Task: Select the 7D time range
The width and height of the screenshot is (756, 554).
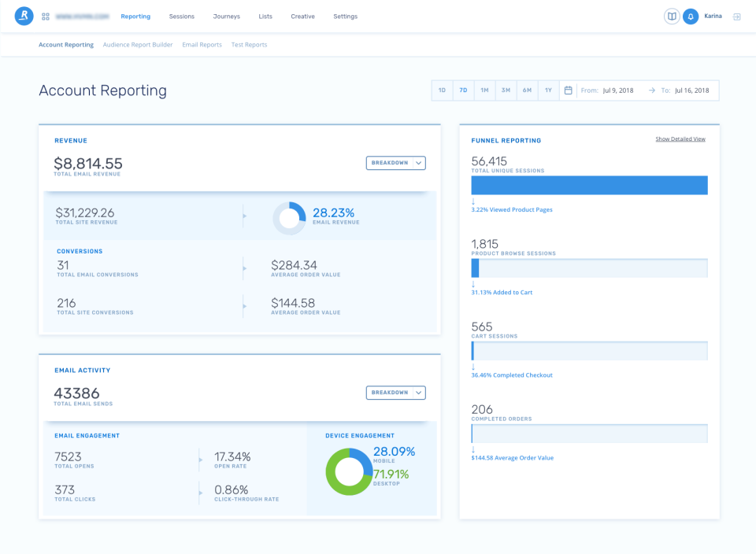Action: point(463,90)
